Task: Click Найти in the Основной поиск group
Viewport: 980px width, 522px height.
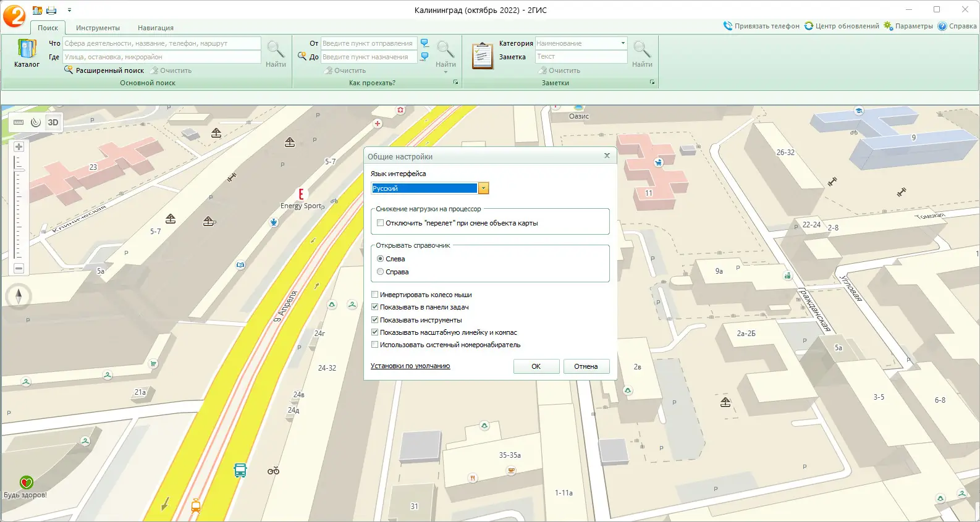Action: 276,54
